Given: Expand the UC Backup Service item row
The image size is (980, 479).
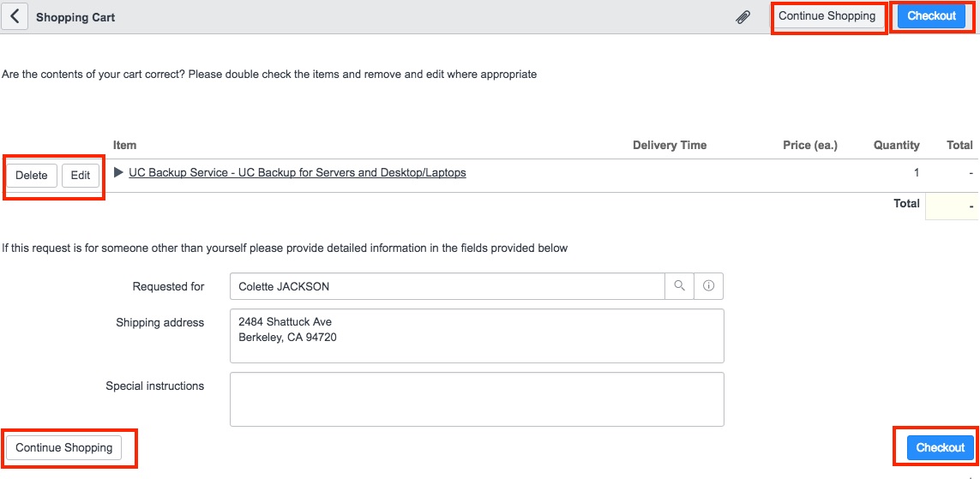Looking at the screenshot, I should point(119,173).
